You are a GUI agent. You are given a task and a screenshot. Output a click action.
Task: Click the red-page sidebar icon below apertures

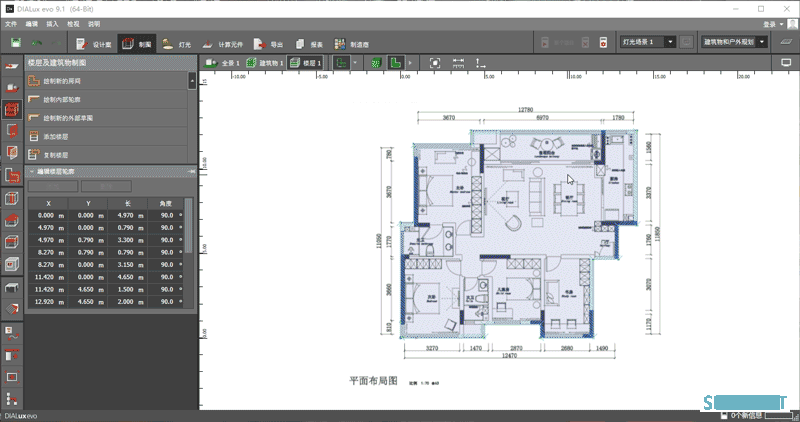tap(12, 153)
